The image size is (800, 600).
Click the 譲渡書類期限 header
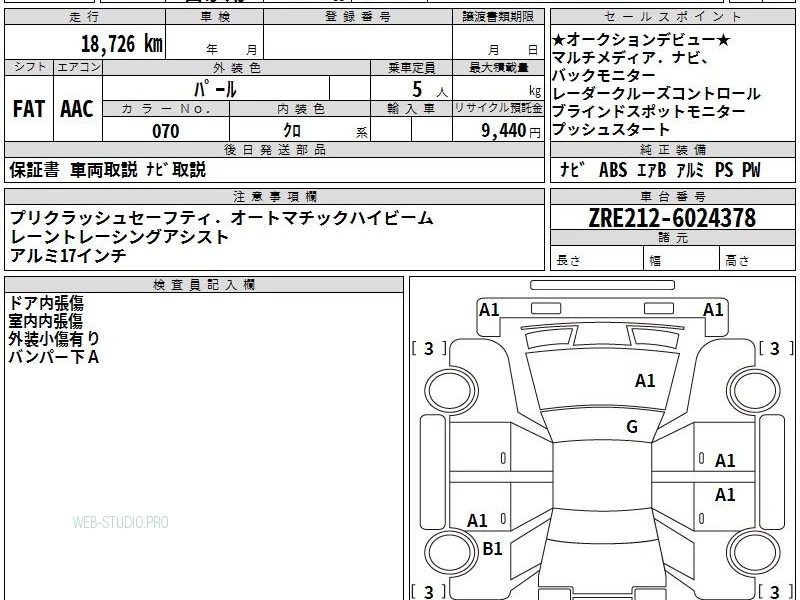(x=498, y=17)
